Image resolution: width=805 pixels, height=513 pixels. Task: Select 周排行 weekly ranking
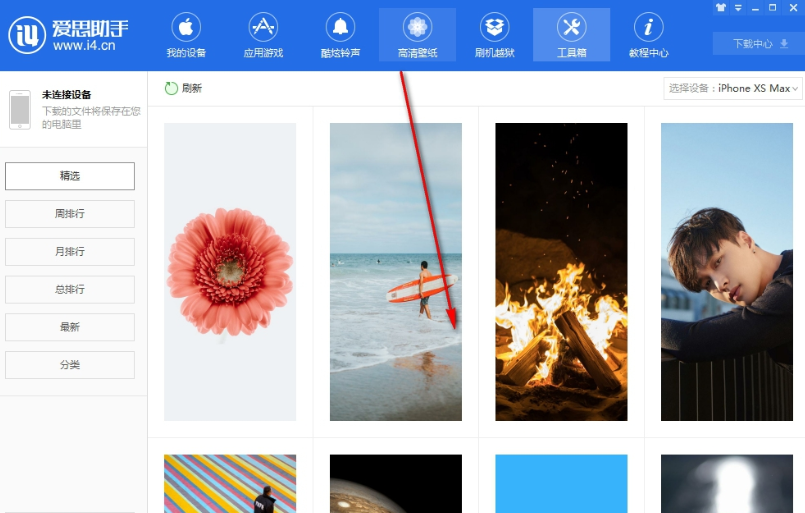[70, 214]
